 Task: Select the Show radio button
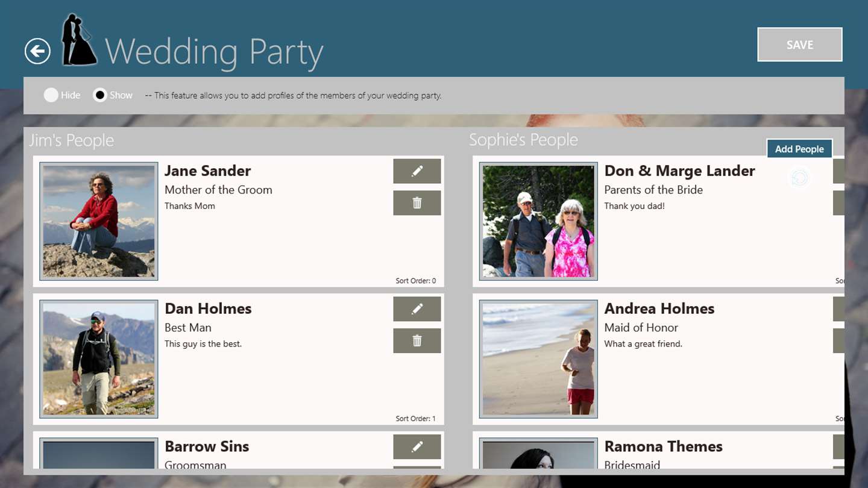pos(100,95)
